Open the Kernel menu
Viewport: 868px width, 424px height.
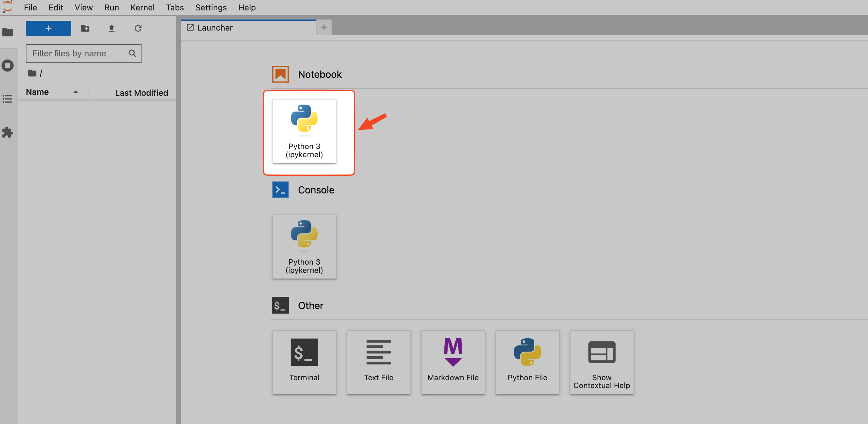pyautogui.click(x=142, y=8)
